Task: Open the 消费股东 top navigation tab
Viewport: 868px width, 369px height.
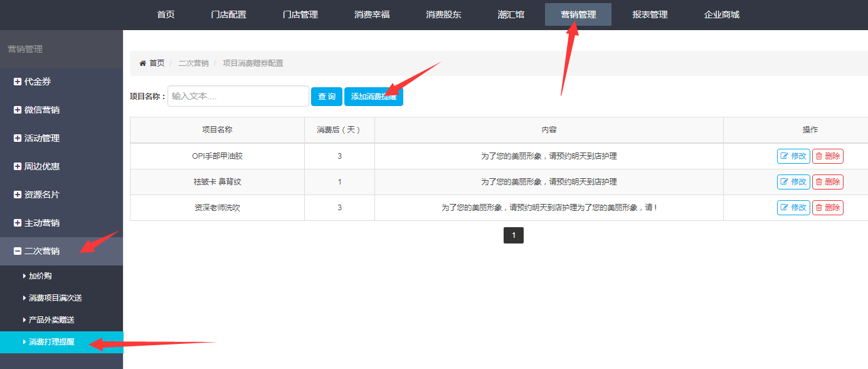Action: coord(443,14)
